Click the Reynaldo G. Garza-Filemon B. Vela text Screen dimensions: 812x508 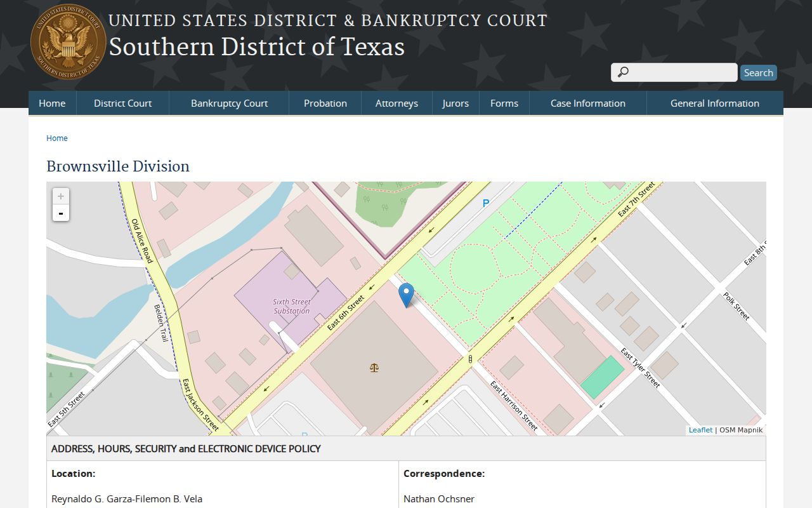tap(127, 499)
